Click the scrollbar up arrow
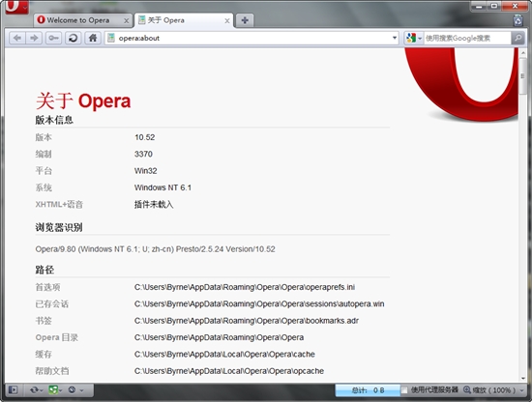532x402 pixels. (x=522, y=53)
